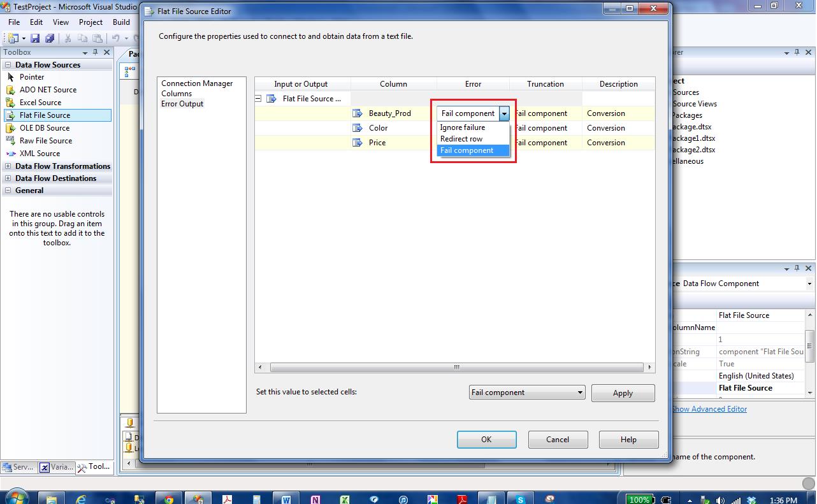Click the Show Advanced Editor link
Viewport: 817px width, 504px height.
(x=709, y=409)
